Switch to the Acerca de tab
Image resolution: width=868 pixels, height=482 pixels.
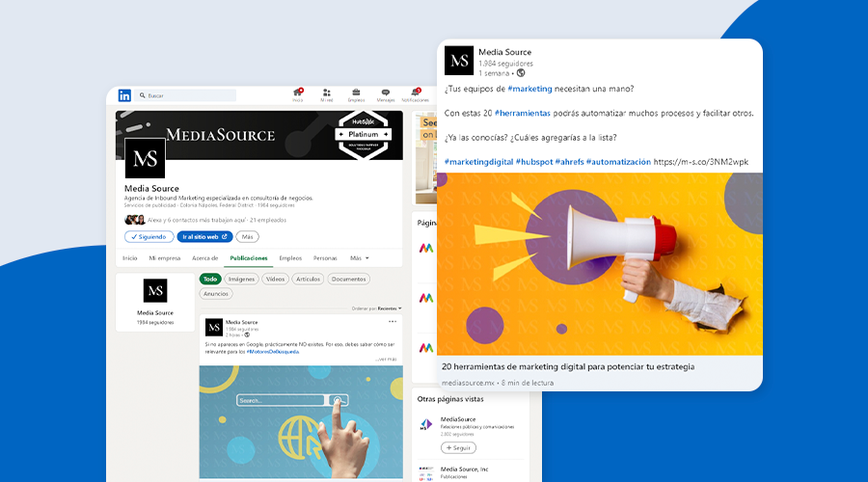[204, 258]
